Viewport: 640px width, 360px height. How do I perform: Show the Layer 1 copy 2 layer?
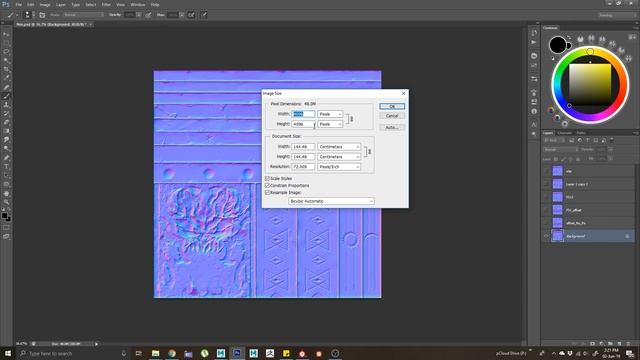(546, 184)
